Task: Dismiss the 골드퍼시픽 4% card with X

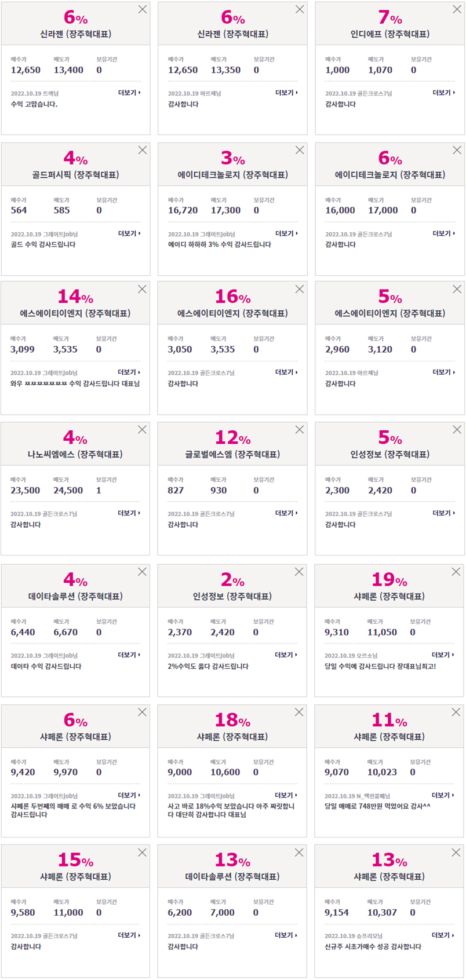Action: pyautogui.click(x=142, y=150)
